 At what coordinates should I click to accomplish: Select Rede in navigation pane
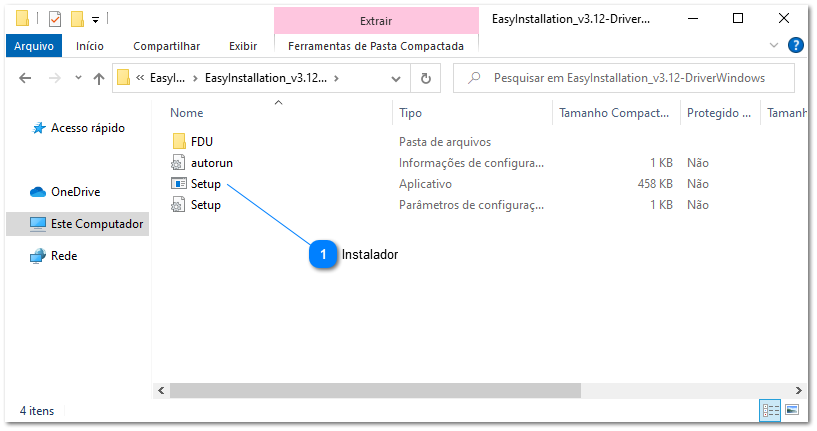64,256
